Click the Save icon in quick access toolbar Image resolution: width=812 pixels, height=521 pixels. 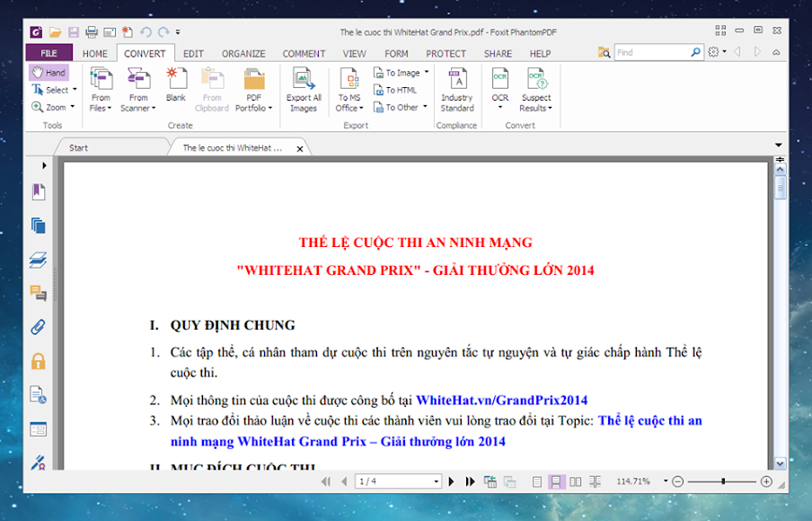click(x=73, y=32)
